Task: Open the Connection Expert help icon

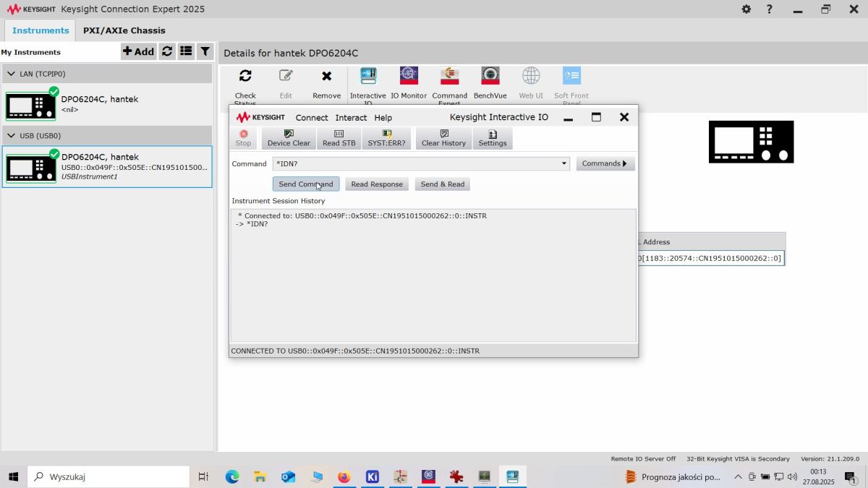Action: (770, 9)
